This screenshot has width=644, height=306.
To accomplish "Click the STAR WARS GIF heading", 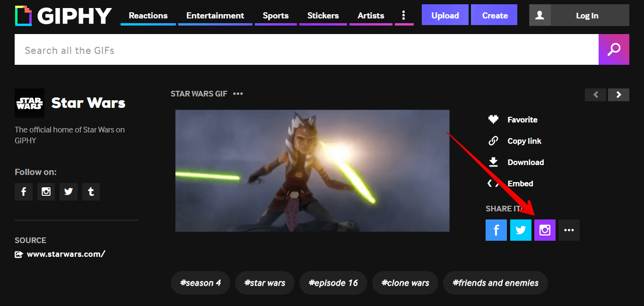I will pyautogui.click(x=199, y=94).
